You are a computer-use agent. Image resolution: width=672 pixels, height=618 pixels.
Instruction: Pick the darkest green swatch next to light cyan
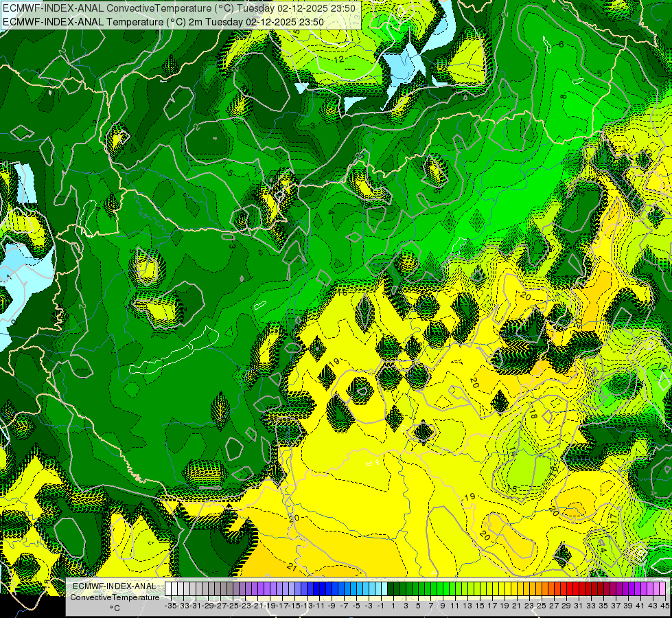391,588
